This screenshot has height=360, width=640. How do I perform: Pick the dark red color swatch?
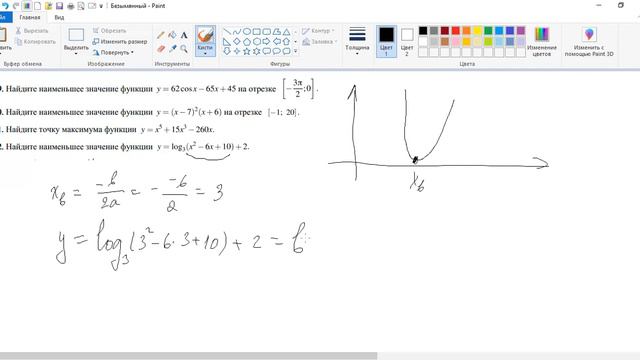point(445,31)
